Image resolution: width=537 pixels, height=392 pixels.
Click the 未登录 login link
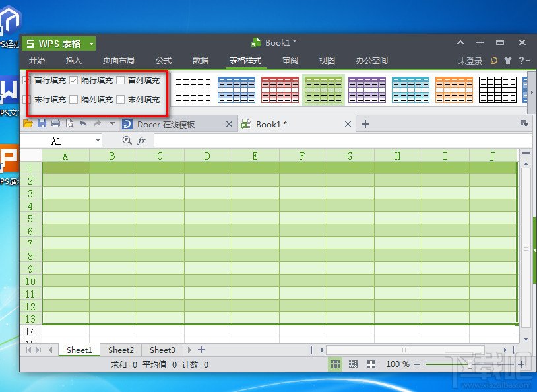[470, 61]
